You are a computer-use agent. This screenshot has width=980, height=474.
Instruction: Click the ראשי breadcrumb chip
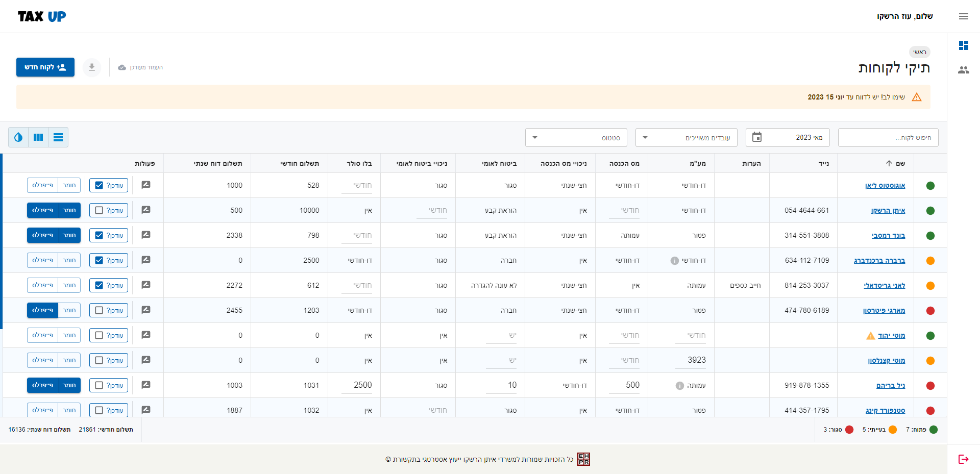point(919,52)
